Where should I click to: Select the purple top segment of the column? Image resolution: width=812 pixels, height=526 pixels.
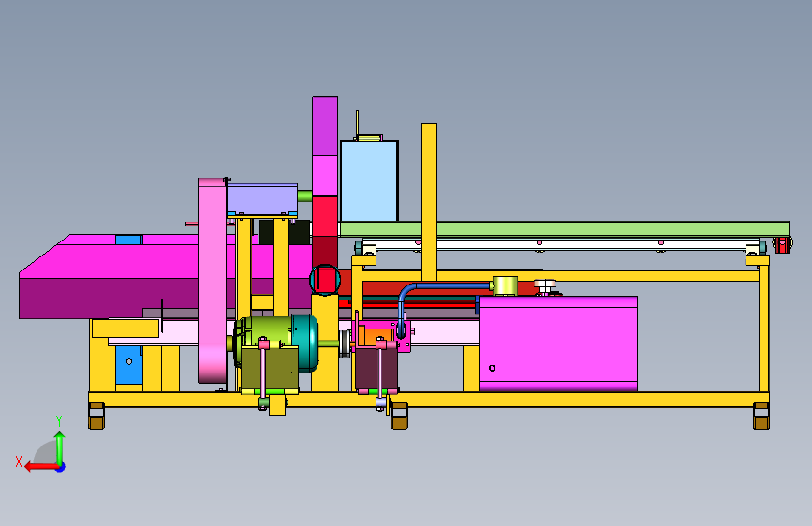[325, 126]
